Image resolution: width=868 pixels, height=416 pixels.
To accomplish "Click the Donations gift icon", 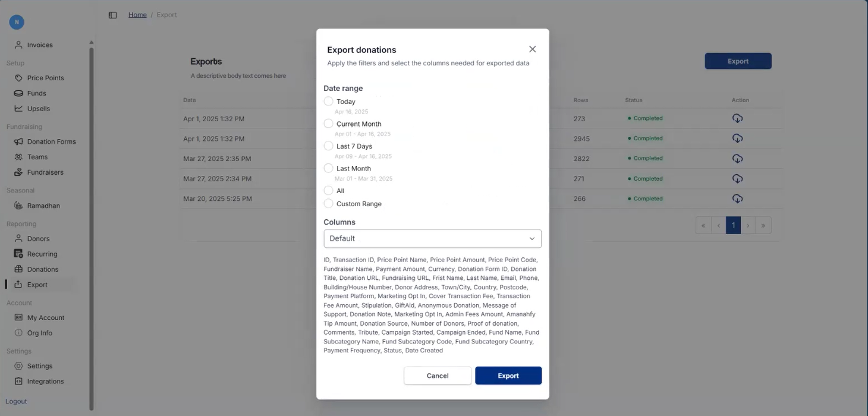I will click(18, 269).
